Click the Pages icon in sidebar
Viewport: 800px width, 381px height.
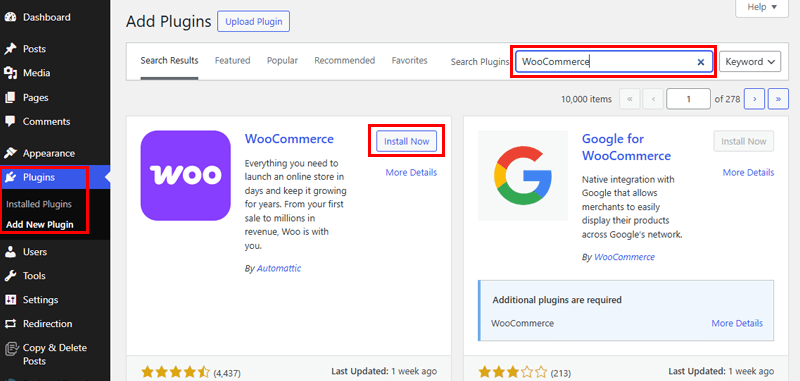pos(10,97)
